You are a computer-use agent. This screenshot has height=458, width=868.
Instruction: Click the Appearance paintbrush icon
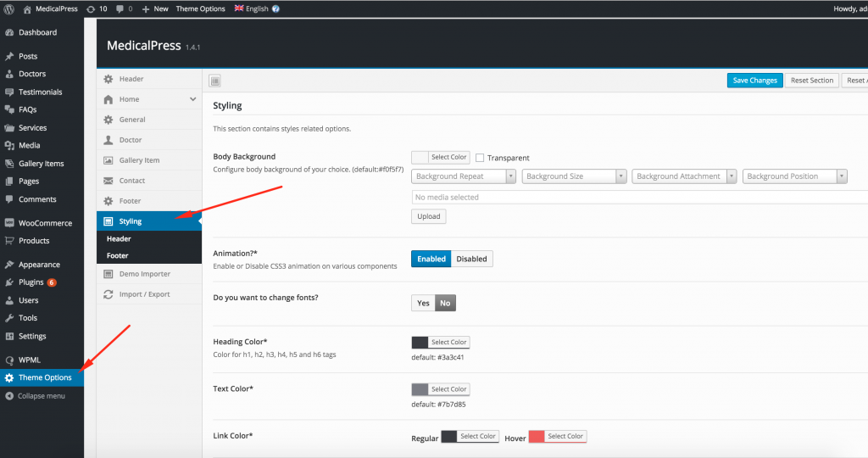[x=9, y=265]
